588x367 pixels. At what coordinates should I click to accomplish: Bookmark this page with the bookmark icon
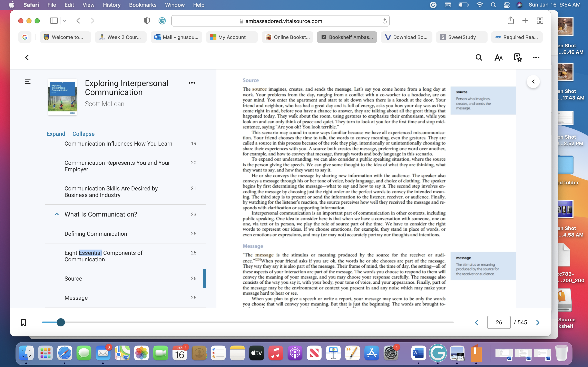[x=23, y=322]
